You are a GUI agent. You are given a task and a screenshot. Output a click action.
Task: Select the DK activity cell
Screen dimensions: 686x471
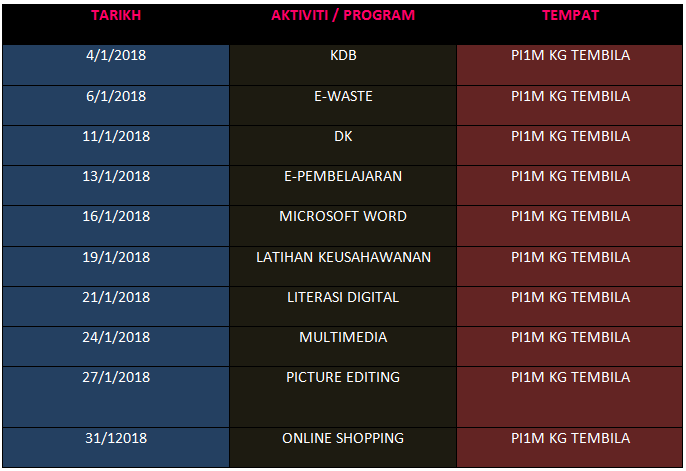pyautogui.click(x=343, y=137)
